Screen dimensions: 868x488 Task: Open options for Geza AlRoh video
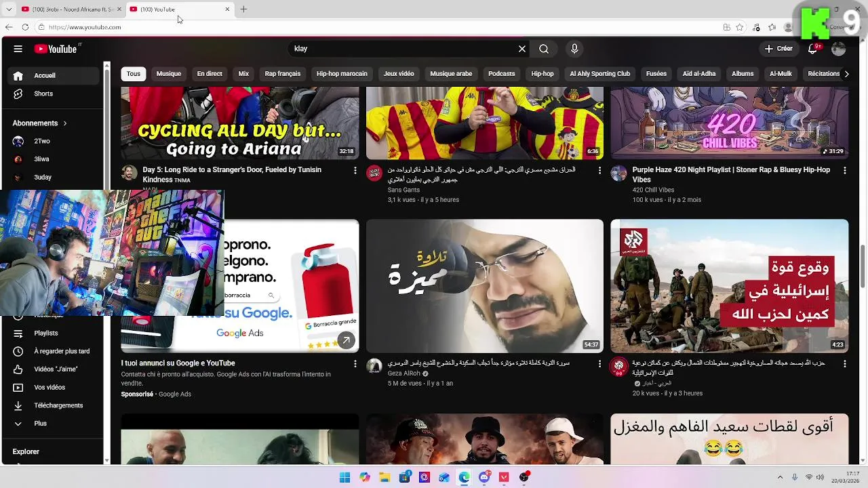coord(599,364)
